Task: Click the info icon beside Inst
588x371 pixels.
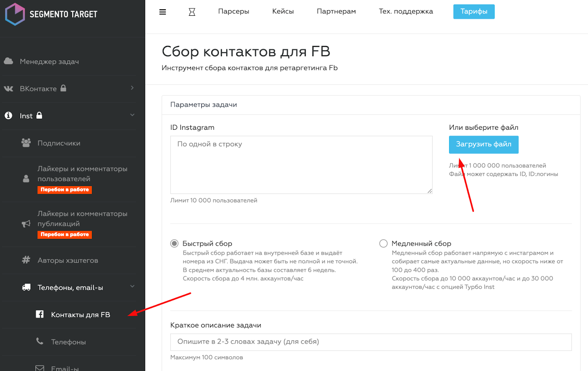Action: click(8, 115)
